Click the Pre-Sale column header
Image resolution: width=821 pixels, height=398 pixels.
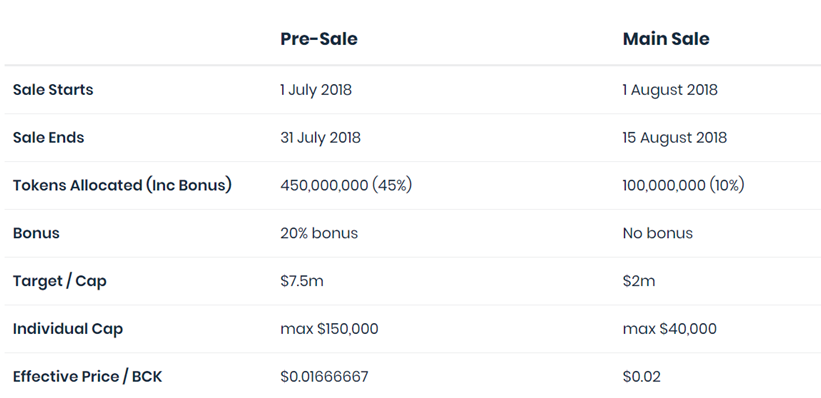(x=319, y=39)
